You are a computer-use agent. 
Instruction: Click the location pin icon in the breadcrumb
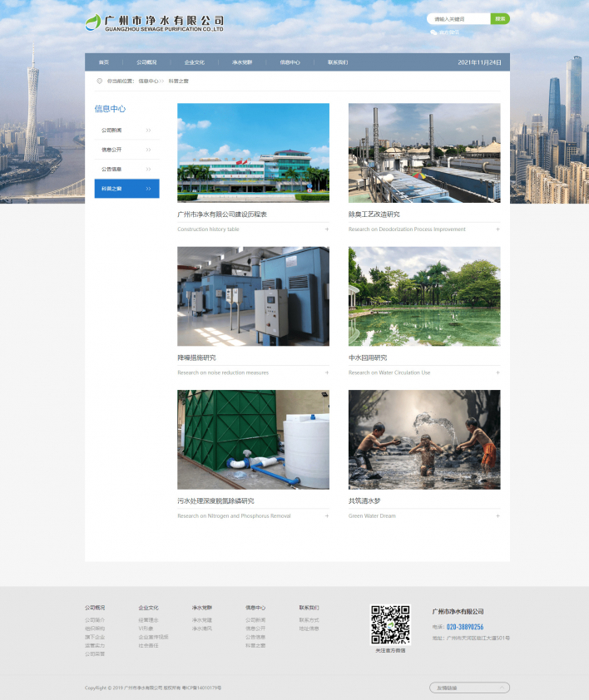coord(100,81)
